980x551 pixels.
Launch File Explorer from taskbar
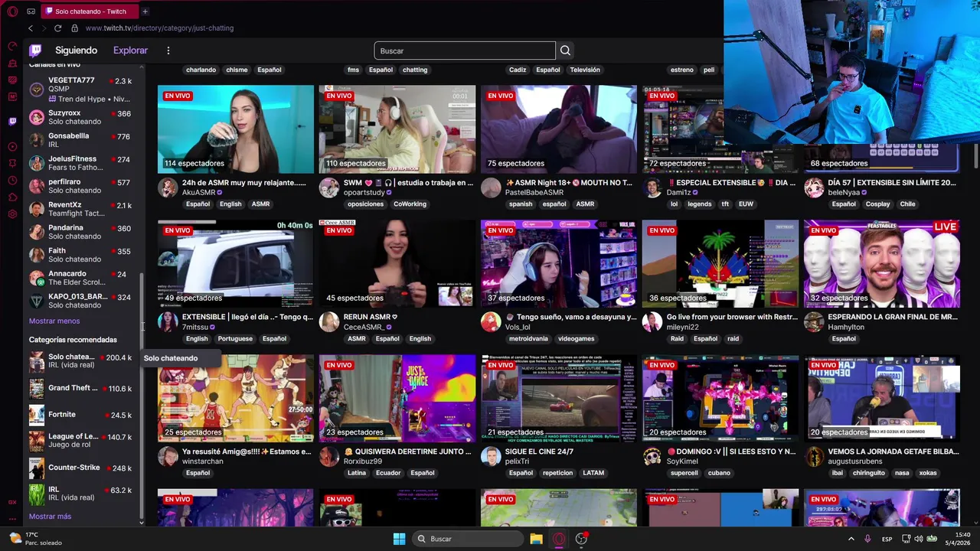(536, 539)
